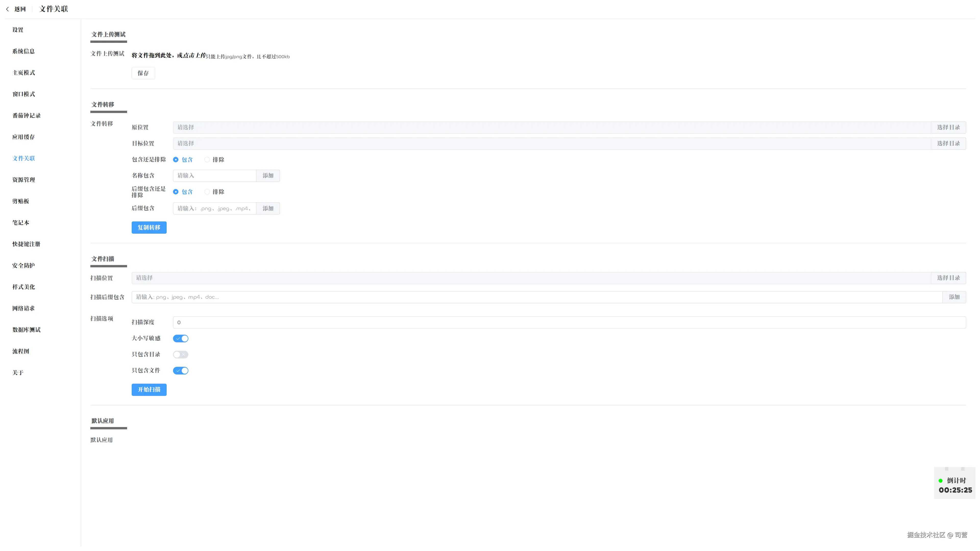Image resolution: width=980 pixels, height=551 pixels.
Task: Go to 剪贴板 sidebar entry
Action: pos(20,201)
